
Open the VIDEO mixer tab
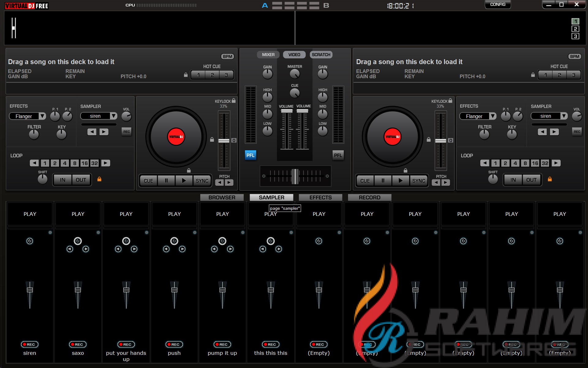(294, 55)
